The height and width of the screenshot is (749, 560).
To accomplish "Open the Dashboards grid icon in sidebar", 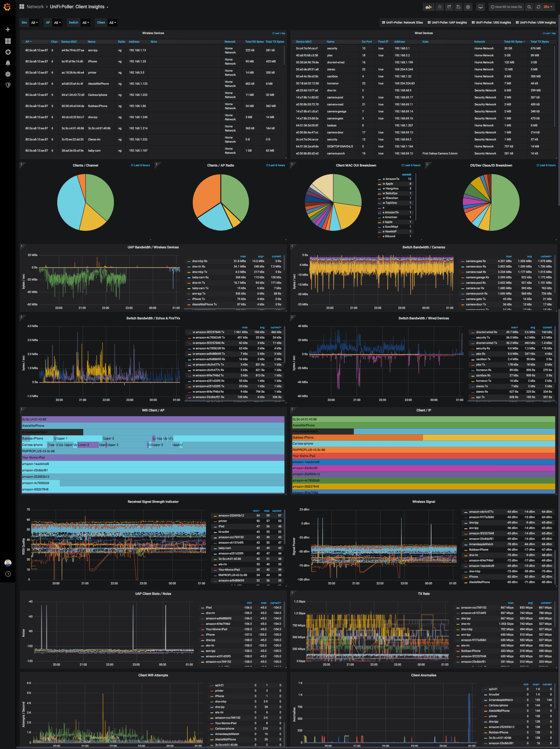I will click(x=8, y=41).
